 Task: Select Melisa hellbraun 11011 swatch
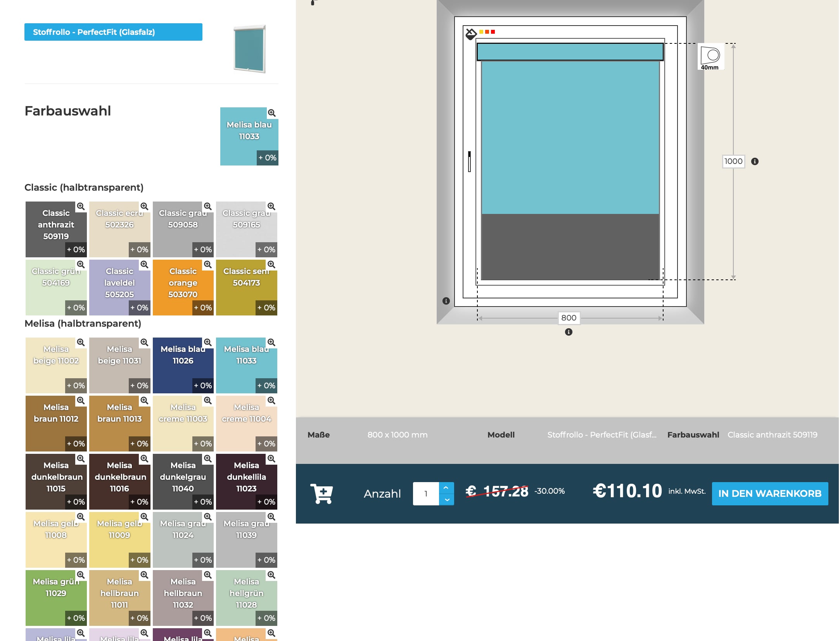click(x=119, y=598)
